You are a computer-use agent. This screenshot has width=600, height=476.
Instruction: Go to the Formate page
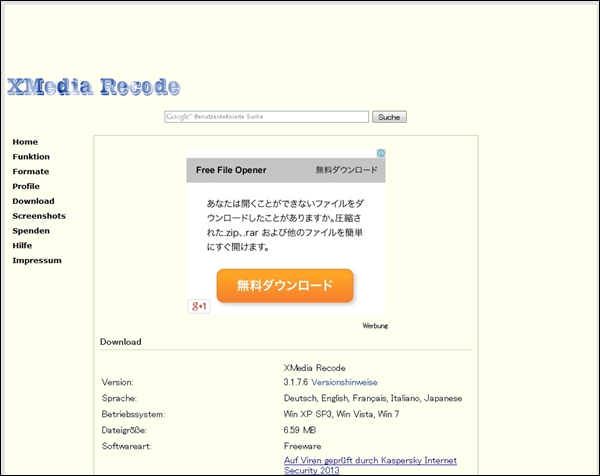pos(31,171)
